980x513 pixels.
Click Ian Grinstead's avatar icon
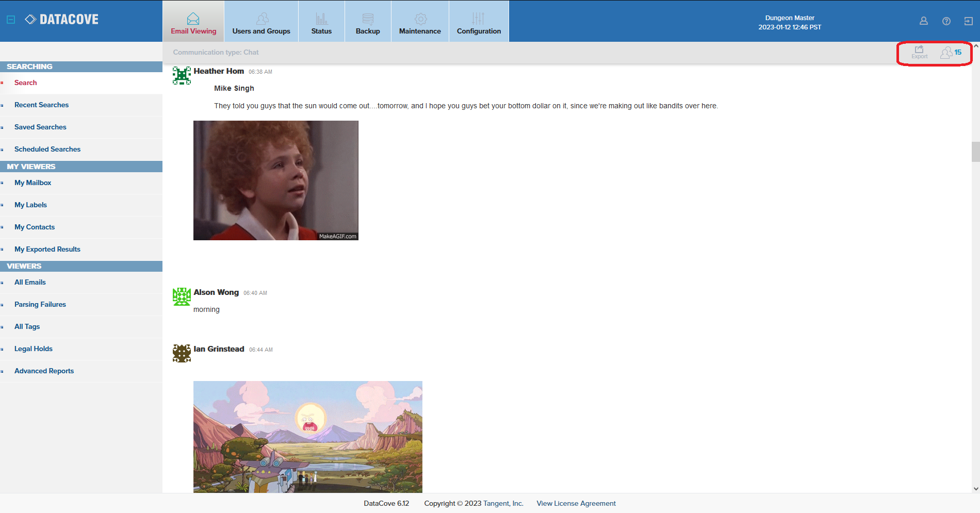coord(182,353)
